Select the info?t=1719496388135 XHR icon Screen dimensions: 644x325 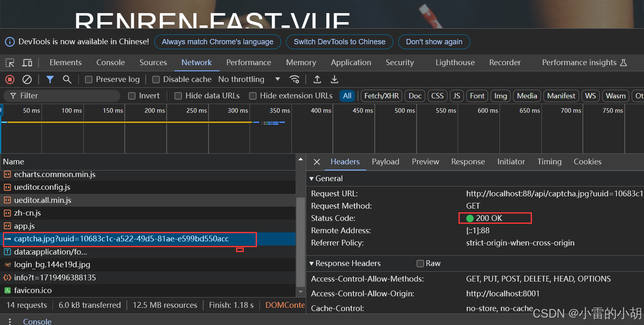tap(7, 278)
